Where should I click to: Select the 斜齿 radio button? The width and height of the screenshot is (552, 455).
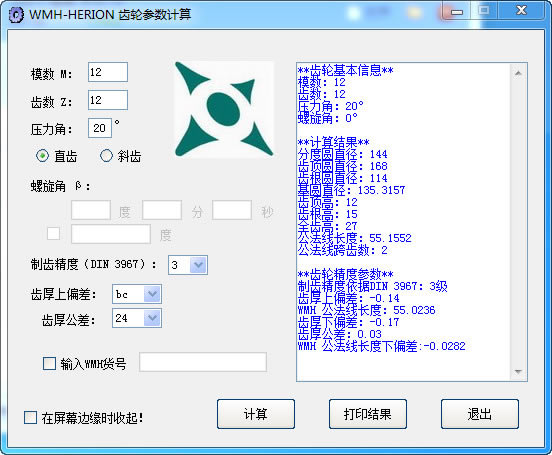click(106, 156)
